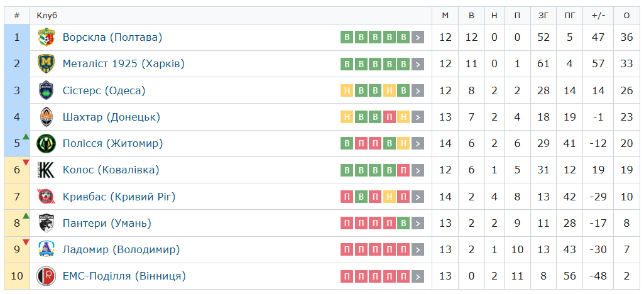This screenshot has width=644, height=294.
Task: Click the EMS-Podillia (Vinnytsia) club logo
Action: (x=46, y=276)
